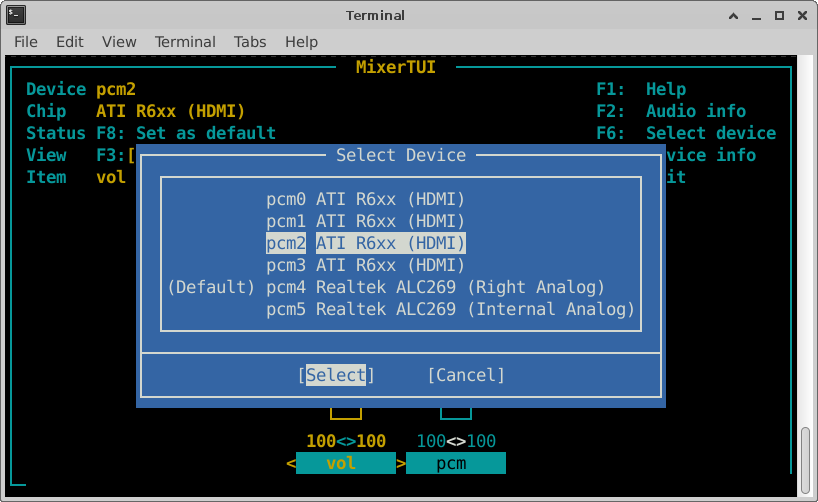Choose pcm1 ATI R6xx (HDMI) entry
Image resolution: width=818 pixels, height=502 pixels.
pyautogui.click(x=365, y=221)
